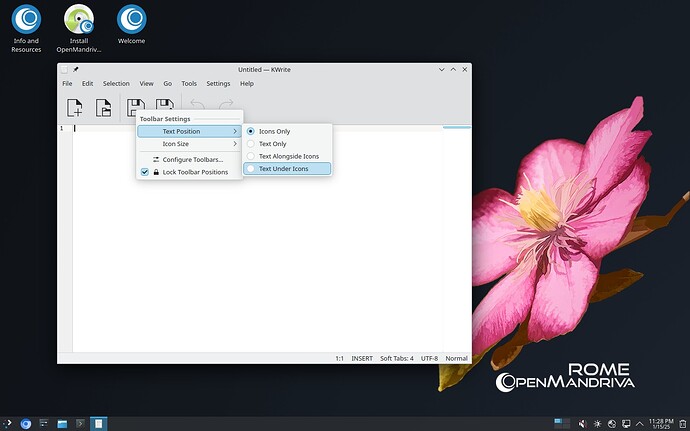Image resolution: width=690 pixels, height=431 pixels.
Task: Open the Soft Tabs: 4 indentation menu
Action: point(396,358)
